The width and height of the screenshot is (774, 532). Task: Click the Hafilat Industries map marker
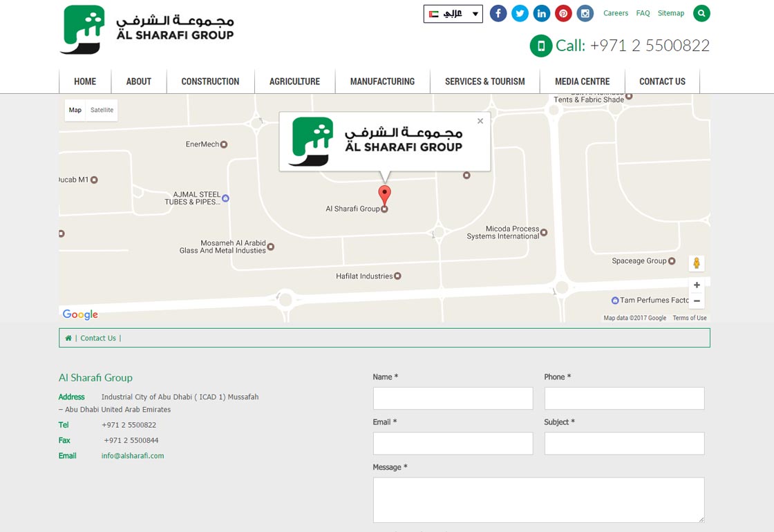397,276
